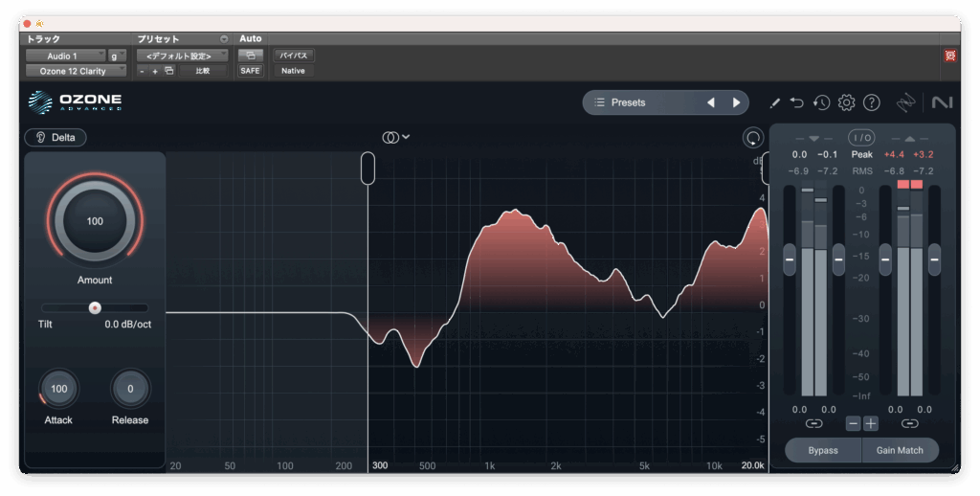Toggle the input gain link icon

coord(813,423)
